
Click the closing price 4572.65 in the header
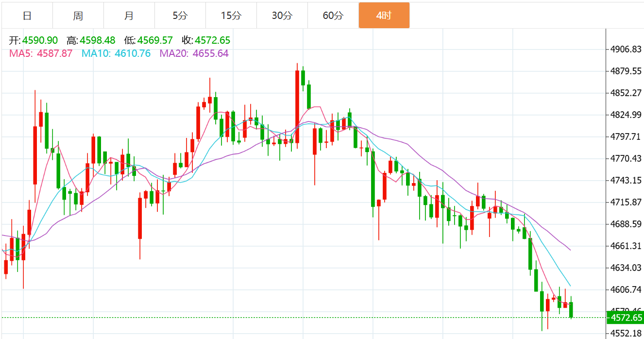pos(213,40)
